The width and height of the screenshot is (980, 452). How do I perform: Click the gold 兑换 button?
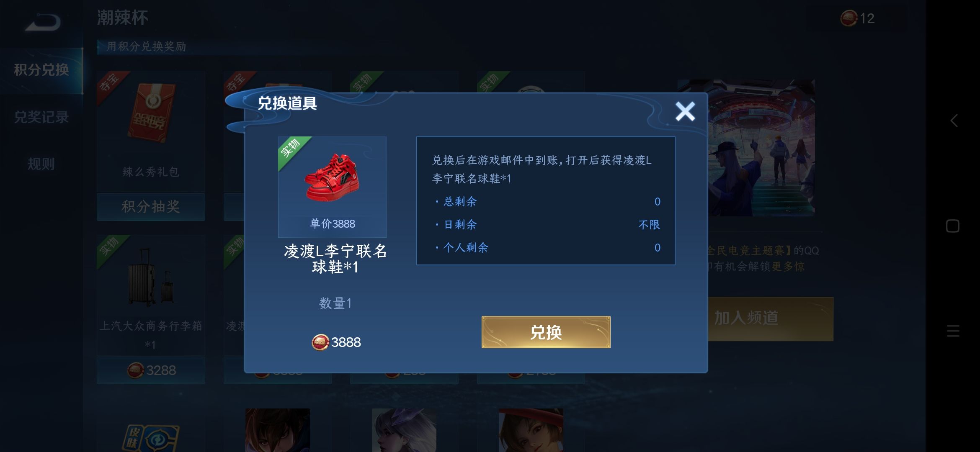546,332
